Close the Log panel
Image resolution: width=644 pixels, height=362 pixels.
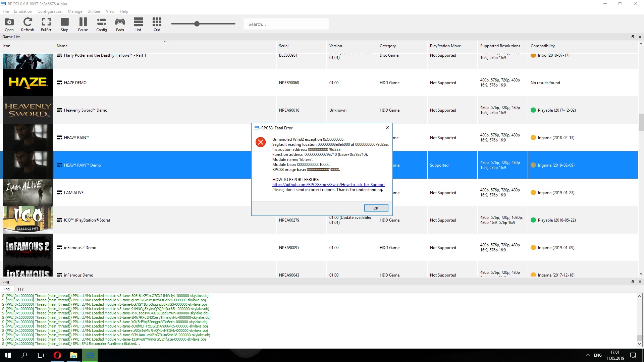tap(640, 282)
